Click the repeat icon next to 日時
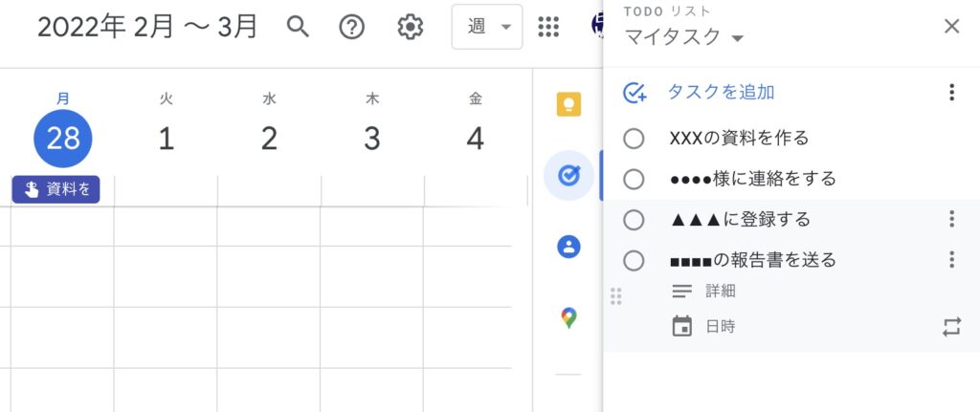The height and width of the screenshot is (412, 980). click(950, 327)
